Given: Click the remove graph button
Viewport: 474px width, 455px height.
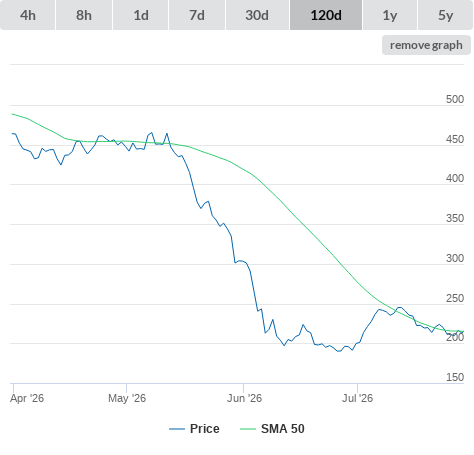Looking at the screenshot, I should [x=426, y=45].
